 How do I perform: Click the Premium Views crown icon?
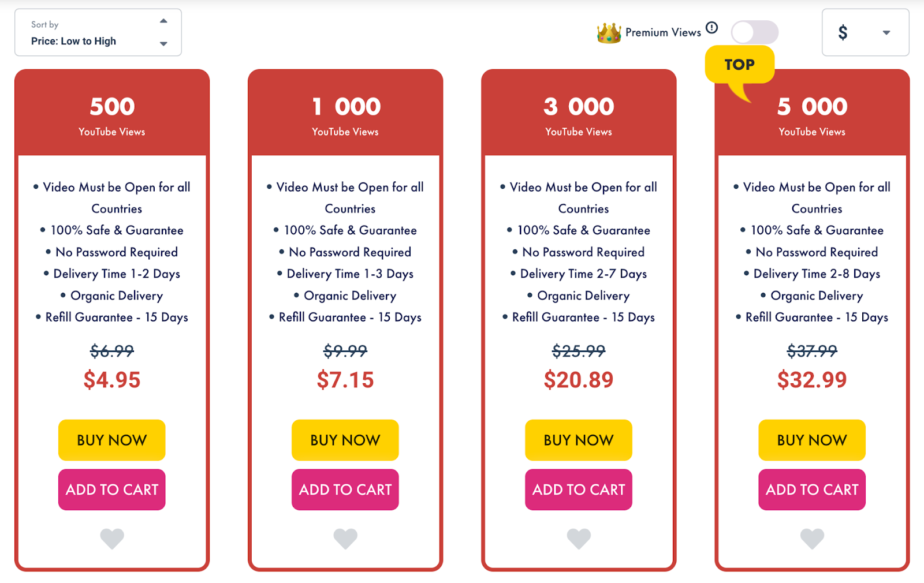(609, 33)
